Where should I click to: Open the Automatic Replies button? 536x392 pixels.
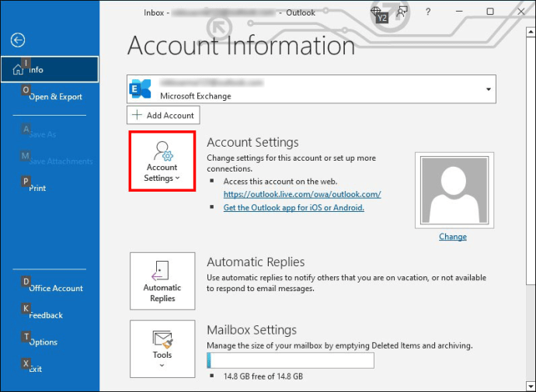pos(162,281)
